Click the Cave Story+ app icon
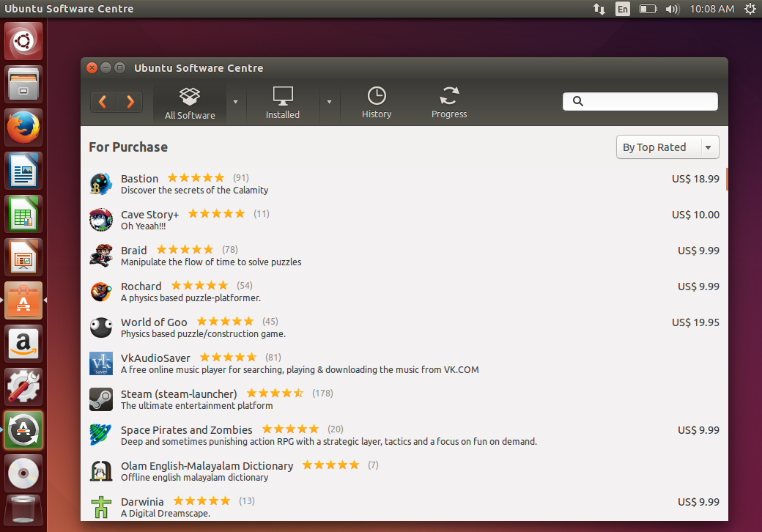This screenshot has height=532, width=762. (x=101, y=220)
